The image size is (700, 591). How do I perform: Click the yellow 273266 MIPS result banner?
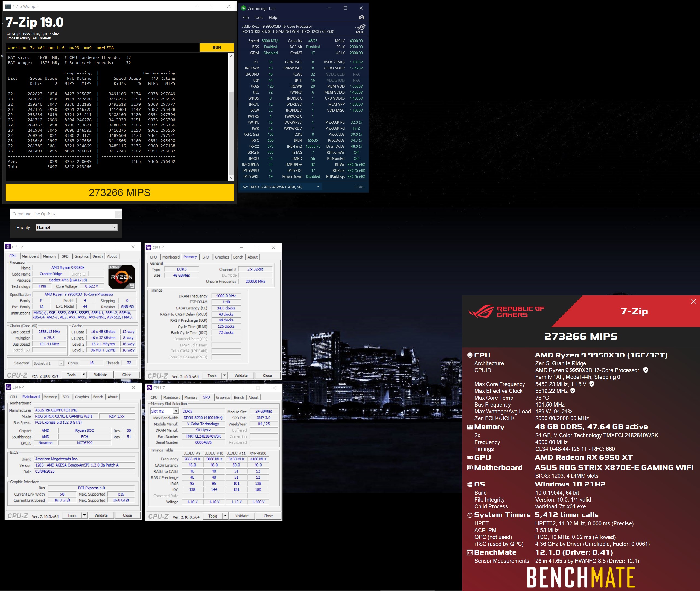(x=119, y=193)
